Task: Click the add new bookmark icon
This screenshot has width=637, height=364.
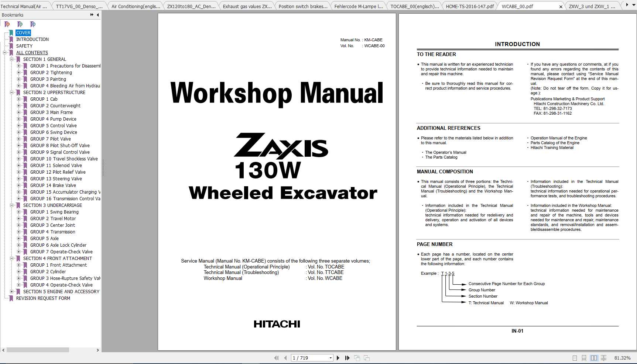Action: (20, 24)
